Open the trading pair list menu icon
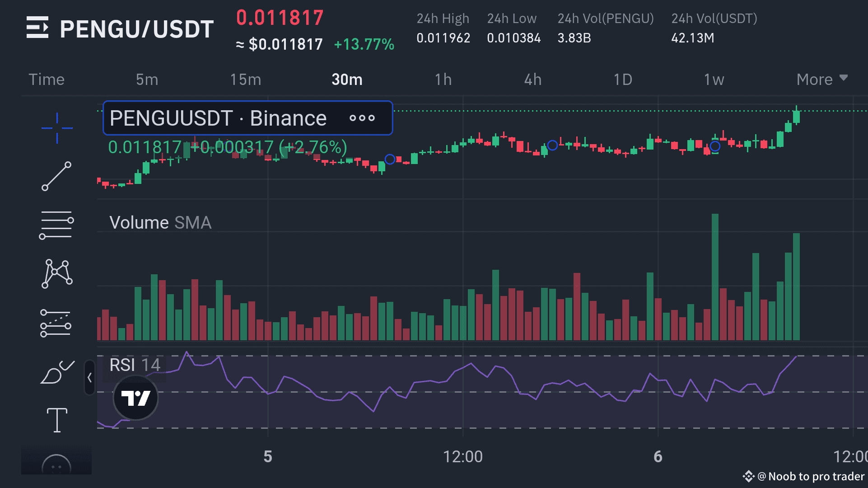 (x=37, y=28)
